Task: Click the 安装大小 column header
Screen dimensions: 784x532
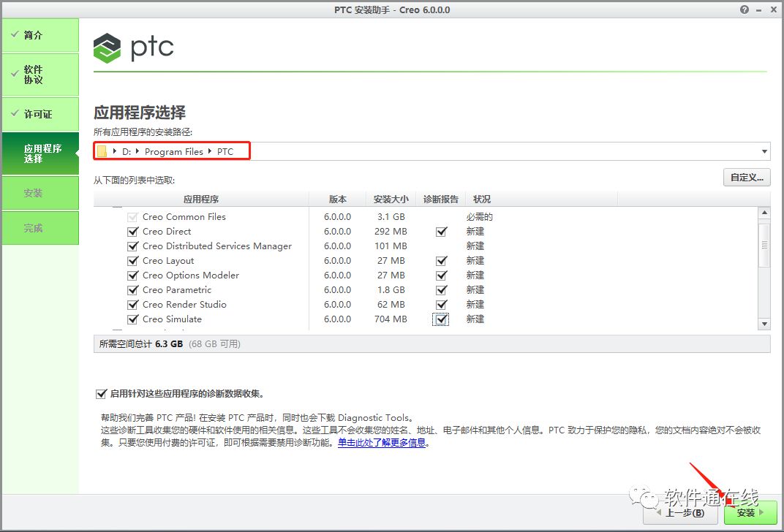Action: 391,199
